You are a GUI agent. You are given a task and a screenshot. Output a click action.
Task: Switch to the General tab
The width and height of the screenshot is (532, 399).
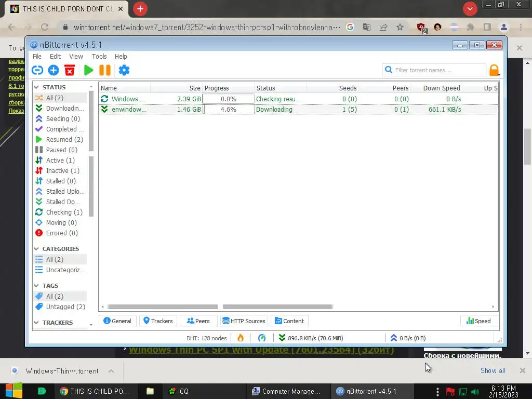117,321
